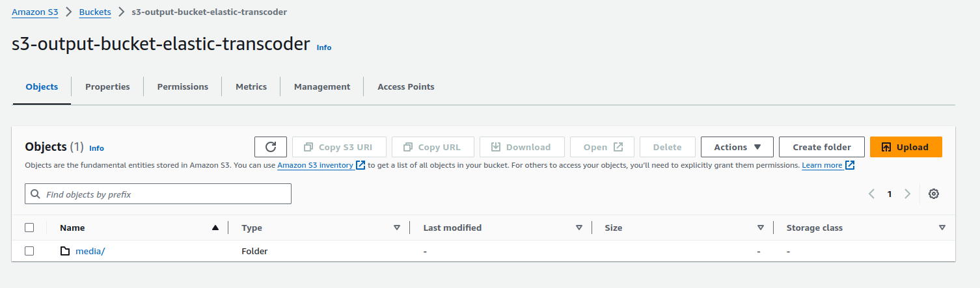The image size is (980, 288).
Task: Open table preferences gear icon
Action: (x=934, y=194)
